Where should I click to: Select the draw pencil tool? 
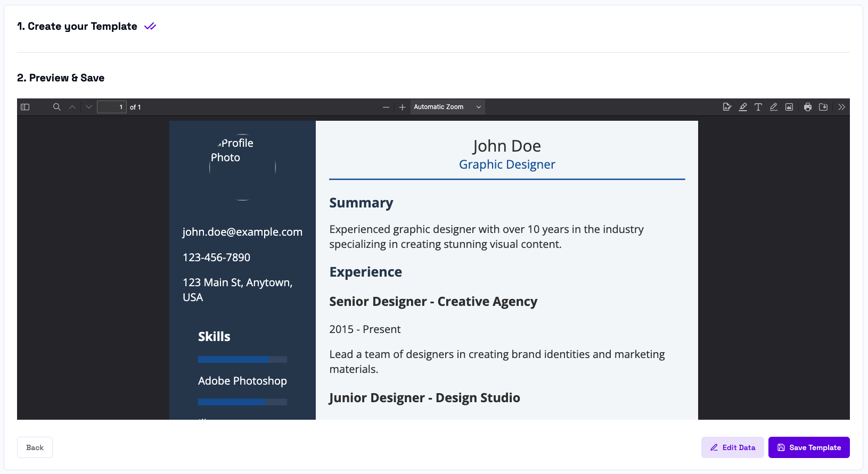[774, 107]
